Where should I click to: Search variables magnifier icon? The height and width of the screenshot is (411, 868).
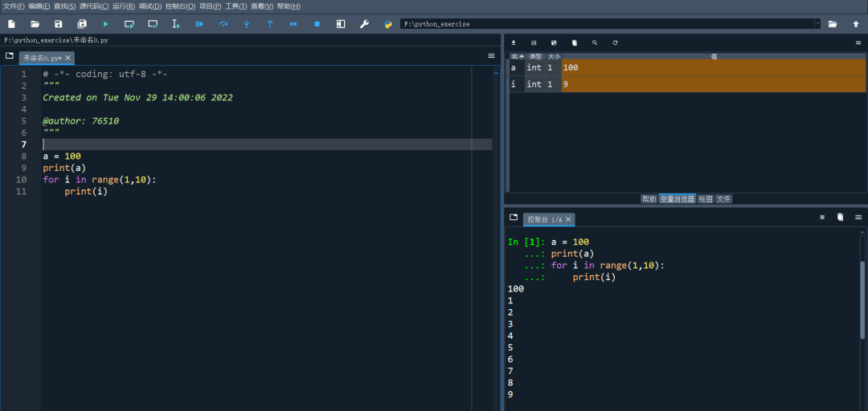pos(595,43)
